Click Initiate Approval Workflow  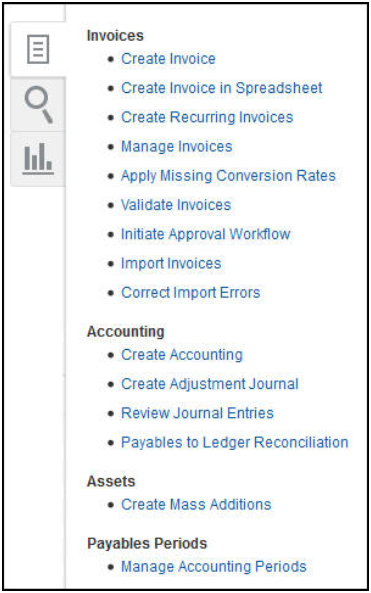[206, 234]
